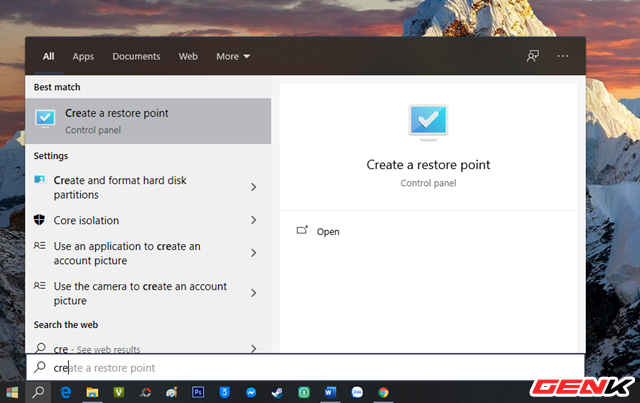Open Create a restore point best match
This screenshot has width=640, height=403.
pos(148,121)
